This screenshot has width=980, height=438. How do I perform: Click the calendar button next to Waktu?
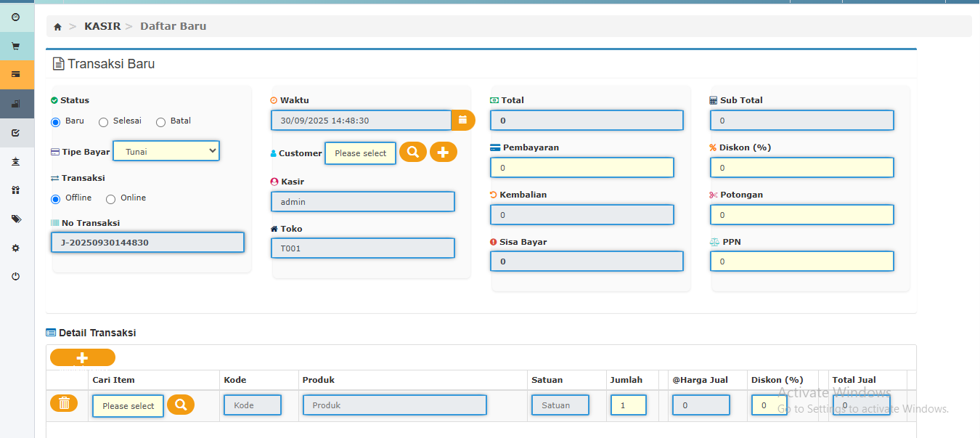462,120
